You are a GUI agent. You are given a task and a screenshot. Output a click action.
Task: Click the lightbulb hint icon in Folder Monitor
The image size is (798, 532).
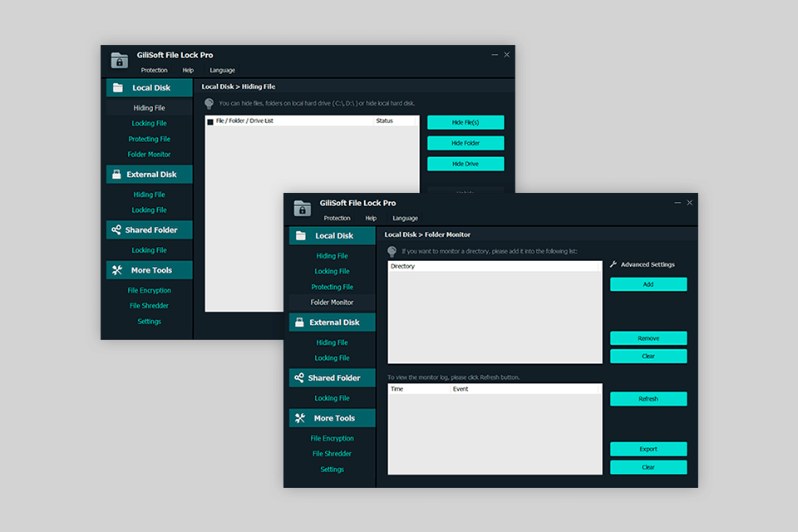(x=392, y=252)
